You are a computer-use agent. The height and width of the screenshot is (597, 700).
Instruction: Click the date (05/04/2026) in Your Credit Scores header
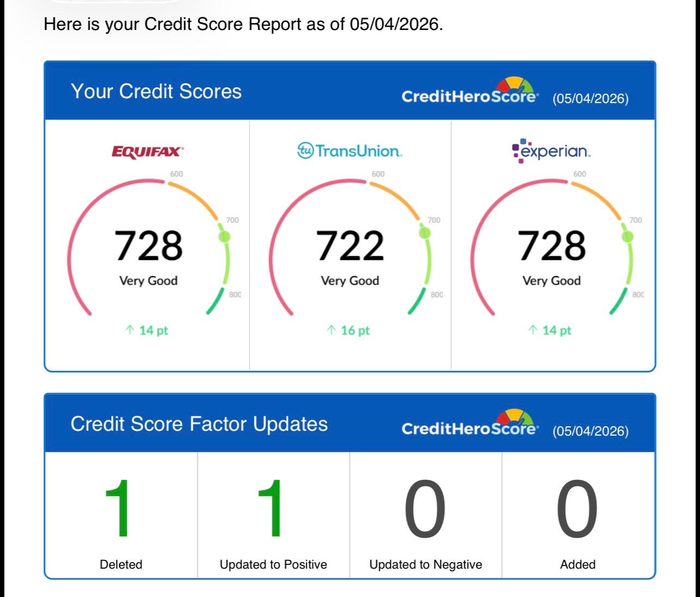click(x=590, y=99)
